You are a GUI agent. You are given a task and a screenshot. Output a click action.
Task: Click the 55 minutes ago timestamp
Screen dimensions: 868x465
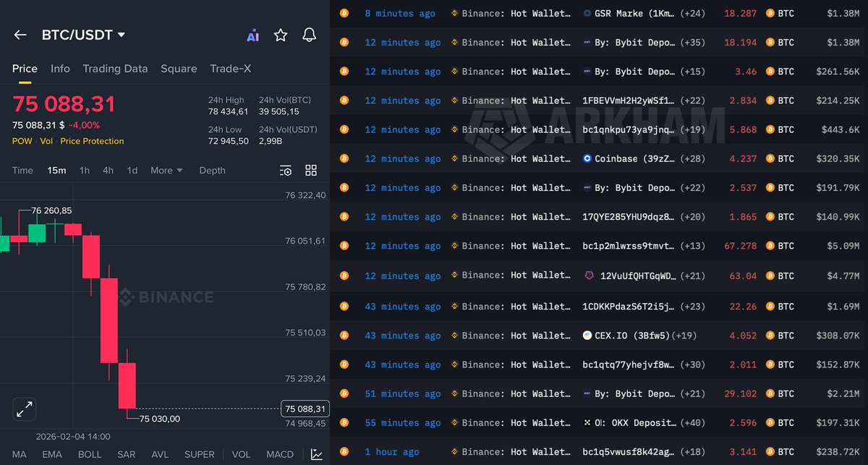click(403, 423)
